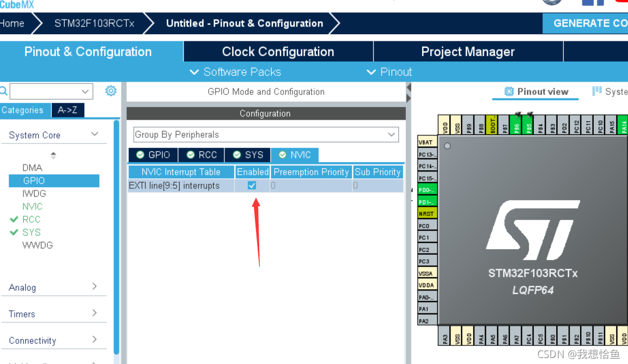Open the SYS configuration tab
Viewport: 628px width, 364px height.
248,155
